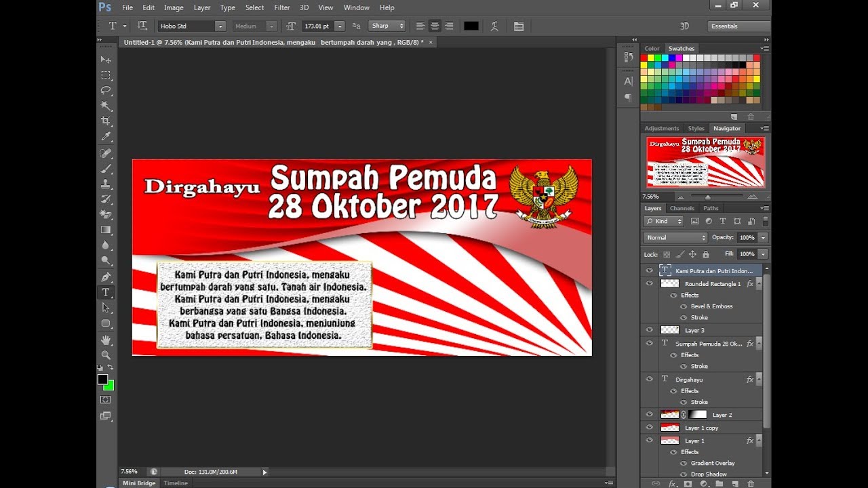Select the Hand tool
The height and width of the screenshot is (488, 868).
(106, 340)
